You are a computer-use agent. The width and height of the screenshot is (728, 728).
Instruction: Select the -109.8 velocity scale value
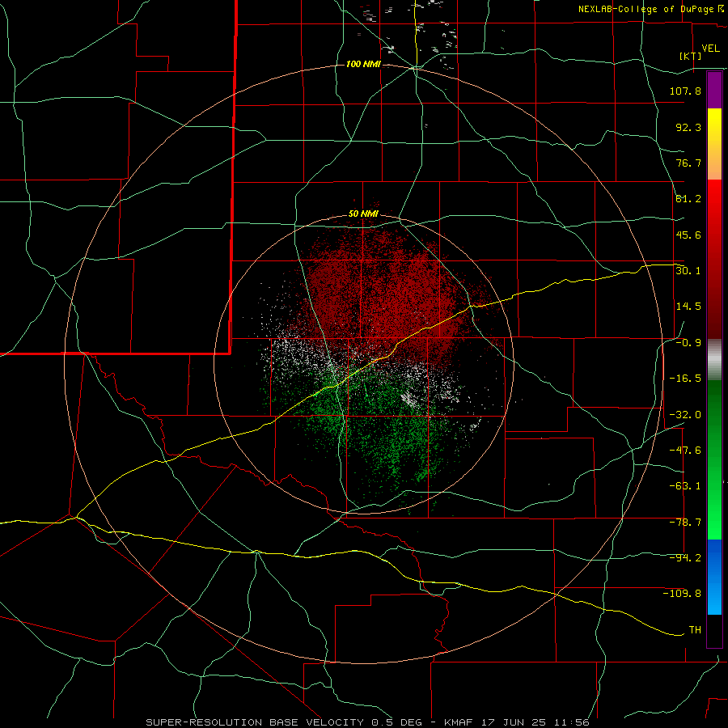coord(682,594)
